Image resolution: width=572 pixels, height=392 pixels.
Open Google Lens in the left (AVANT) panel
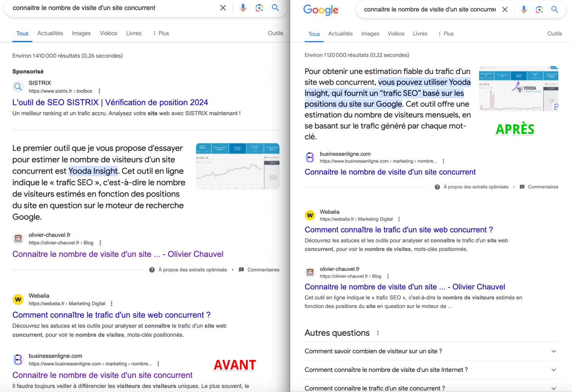(259, 8)
